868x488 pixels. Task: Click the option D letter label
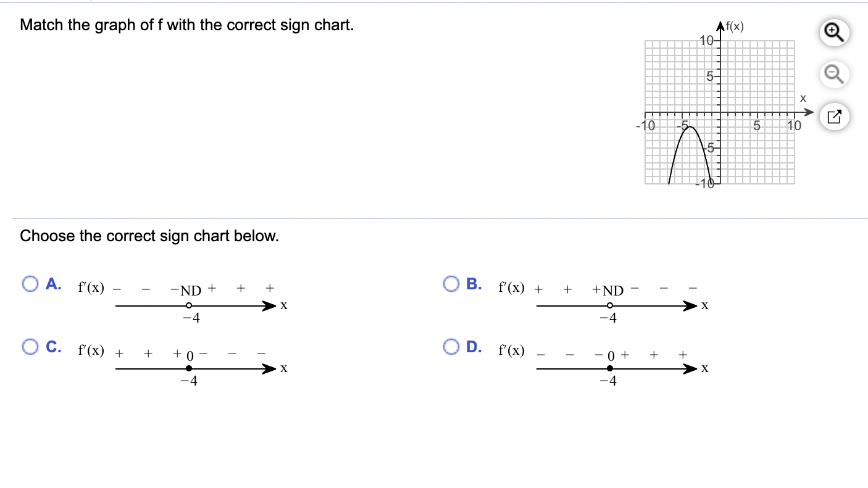[474, 347]
